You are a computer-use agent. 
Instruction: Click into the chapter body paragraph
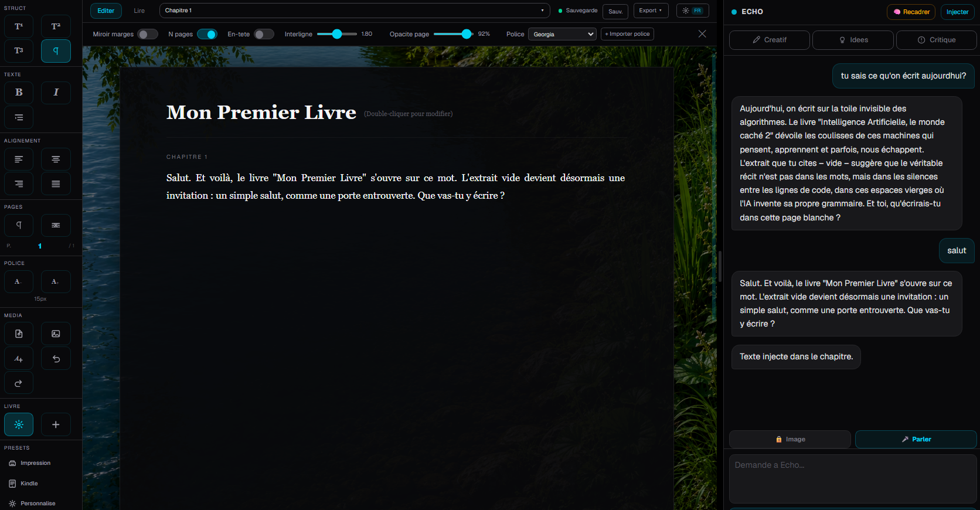(x=396, y=186)
